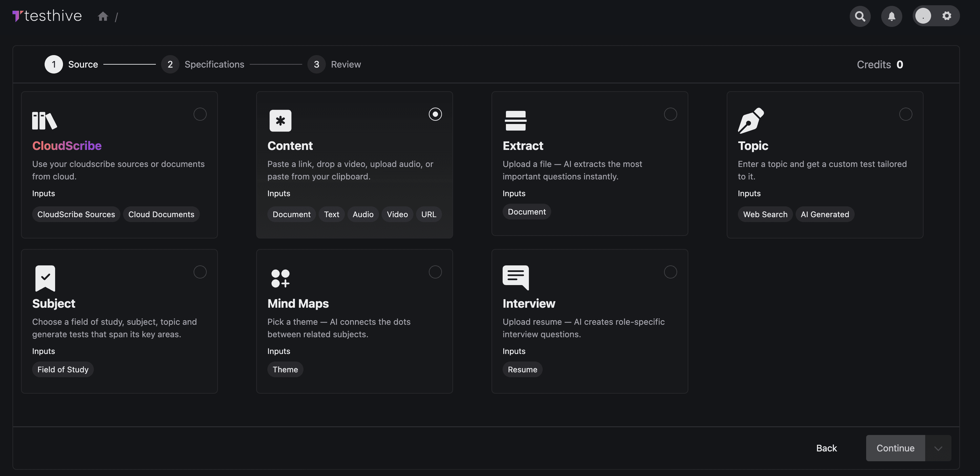Click the Continue button
The height and width of the screenshot is (476, 980).
click(896, 448)
